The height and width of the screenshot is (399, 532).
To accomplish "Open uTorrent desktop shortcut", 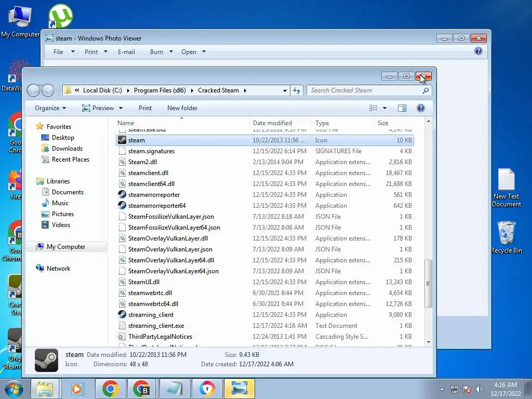I will 60,16.
